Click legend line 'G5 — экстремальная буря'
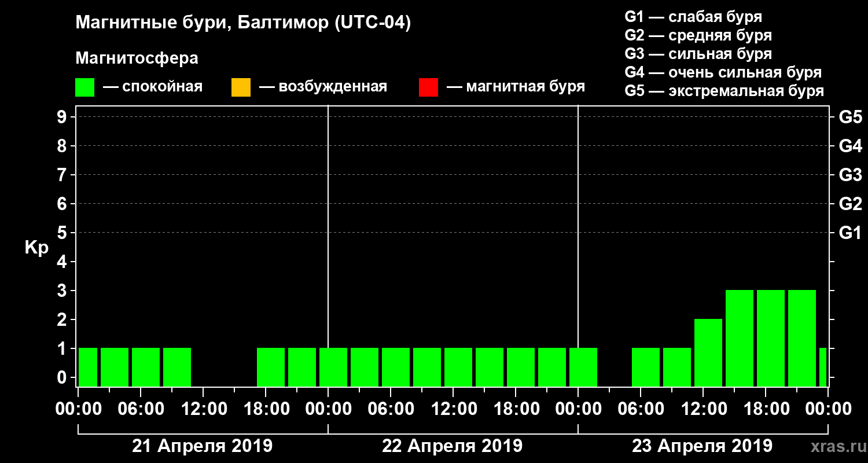 click(x=724, y=91)
